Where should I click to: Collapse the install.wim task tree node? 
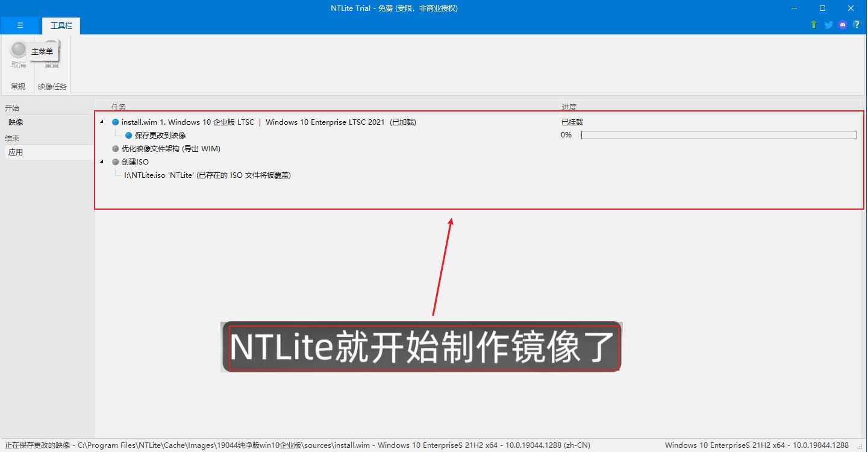[x=101, y=122]
